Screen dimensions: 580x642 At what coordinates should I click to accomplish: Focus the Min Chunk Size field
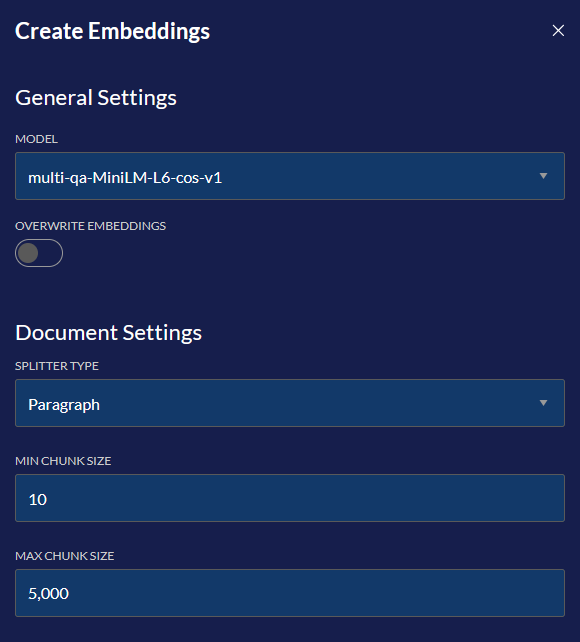[290, 498]
